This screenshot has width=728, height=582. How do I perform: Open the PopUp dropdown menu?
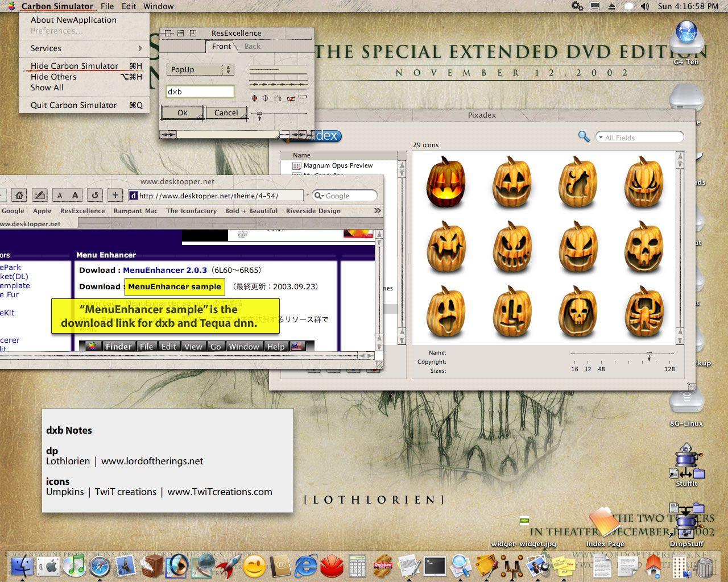pos(200,69)
